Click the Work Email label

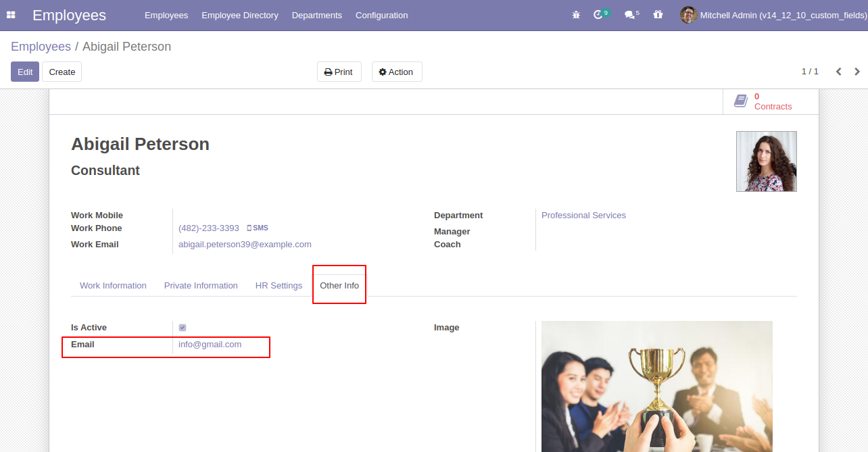95,245
